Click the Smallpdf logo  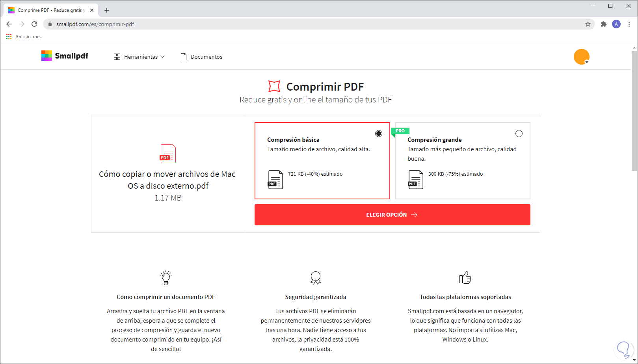point(65,56)
